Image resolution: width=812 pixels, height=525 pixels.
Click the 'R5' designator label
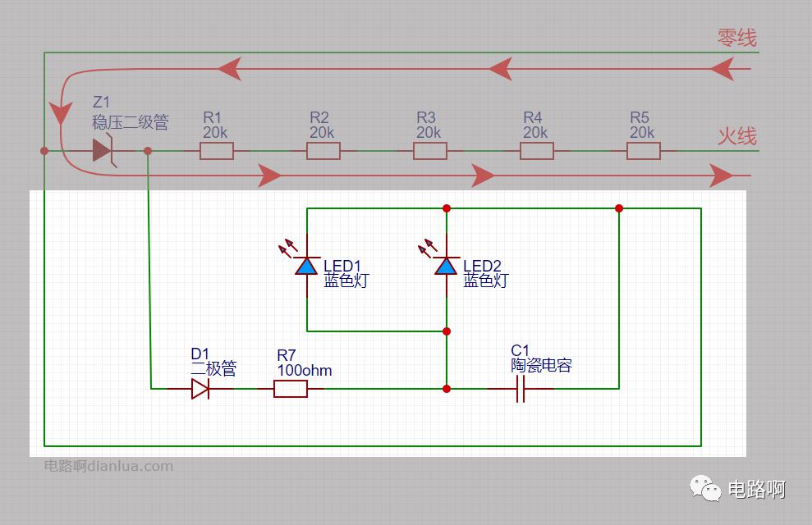coord(639,117)
